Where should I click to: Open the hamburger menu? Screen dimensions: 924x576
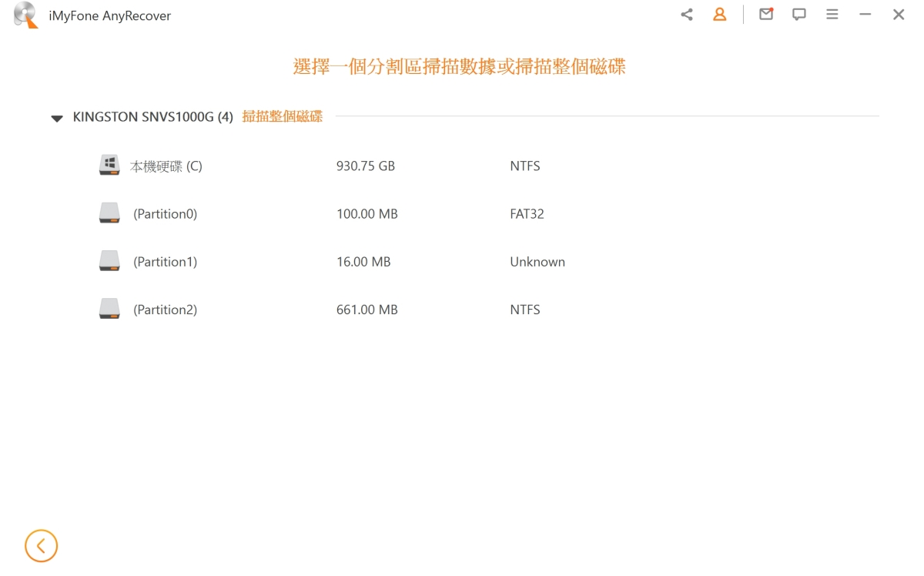click(832, 15)
